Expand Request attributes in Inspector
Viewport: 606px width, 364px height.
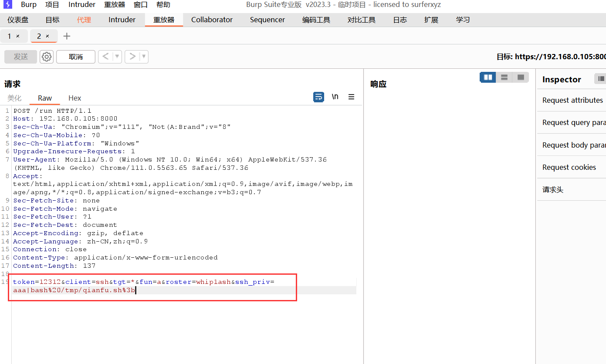572,100
